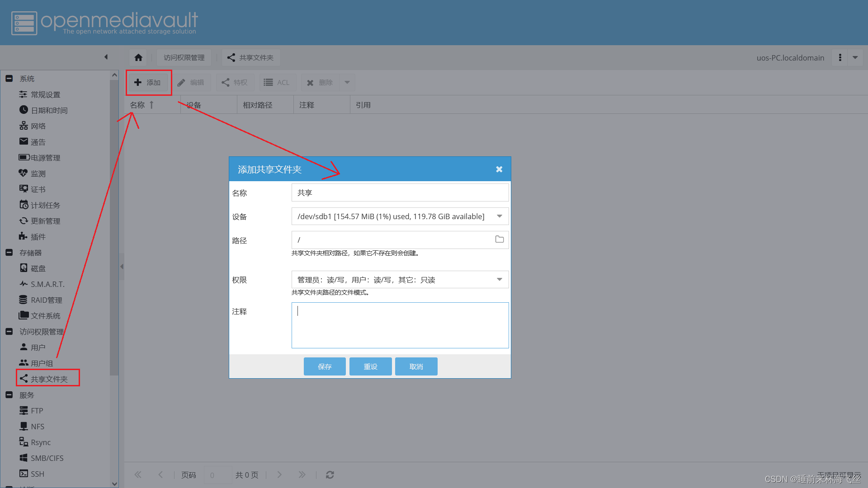Open the 监测 monitoring page
The height and width of the screenshot is (488, 868).
click(38, 174)
